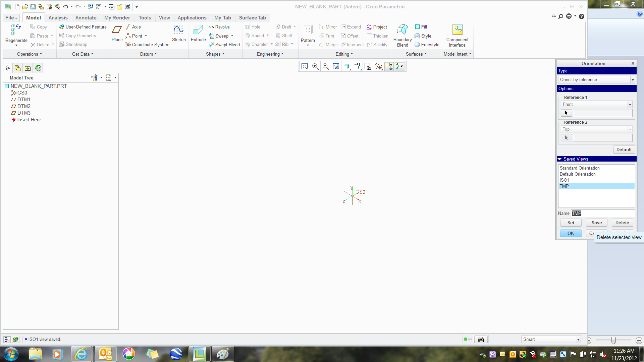Create a datum Axis
The height and width of the screenshot is (362, 644).
click(133, 27)
